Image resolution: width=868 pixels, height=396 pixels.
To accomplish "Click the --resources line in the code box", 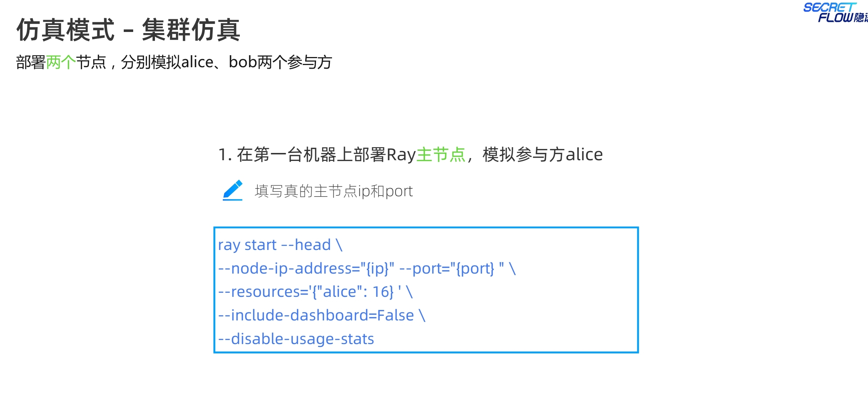I will (315, 292).
